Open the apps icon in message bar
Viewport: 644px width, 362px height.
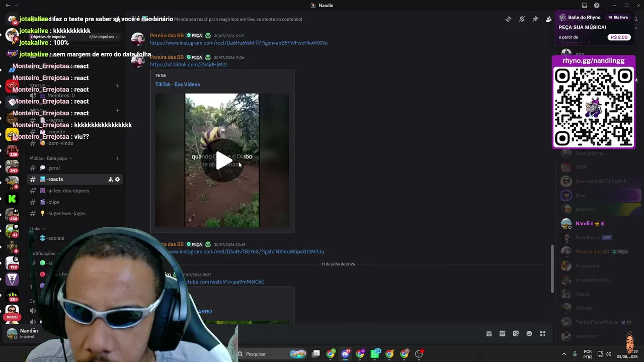[543, 334]
